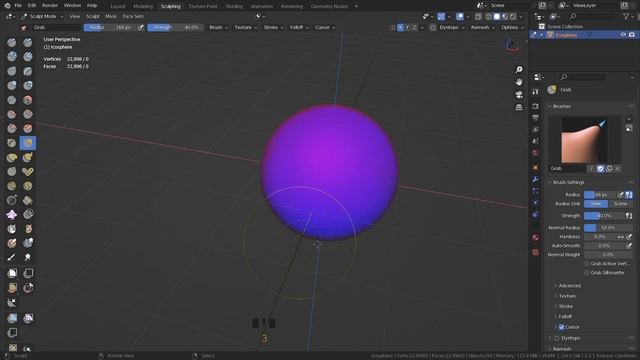Toggle Z axis symmetry

tap(414, 27)
